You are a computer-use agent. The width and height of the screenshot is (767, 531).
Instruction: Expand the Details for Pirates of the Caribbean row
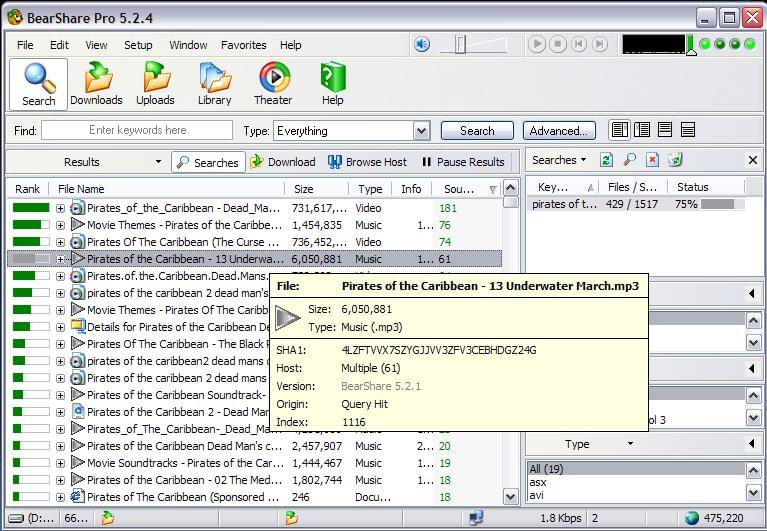[x=60, y=327]
